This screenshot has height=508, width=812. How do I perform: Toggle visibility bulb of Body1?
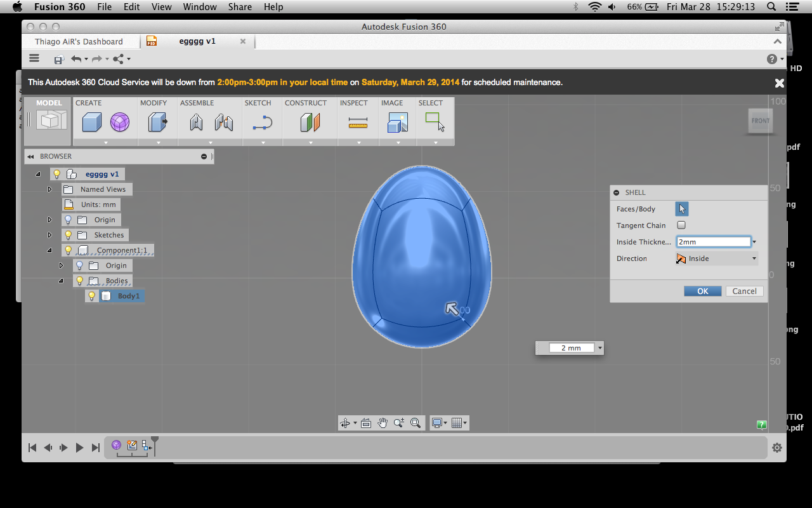click(91, 296)
